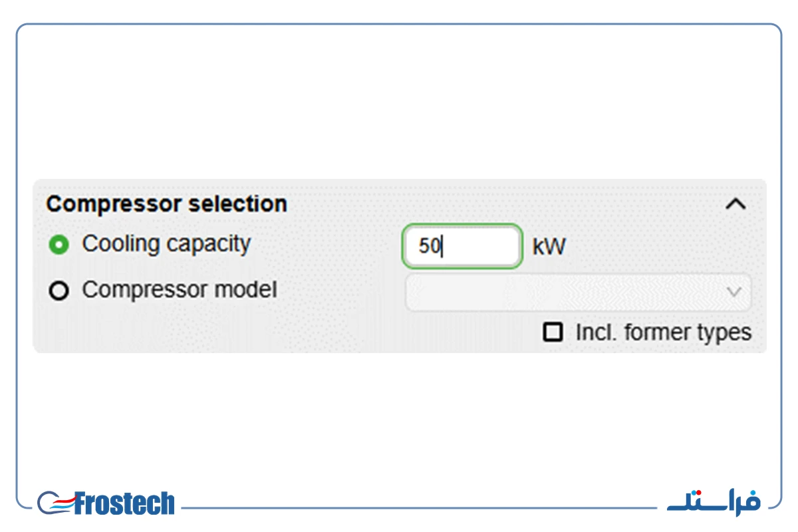This screenshot has height=532, width=798.
Task: Click the kW unit label
Action: tap(549, 247)
